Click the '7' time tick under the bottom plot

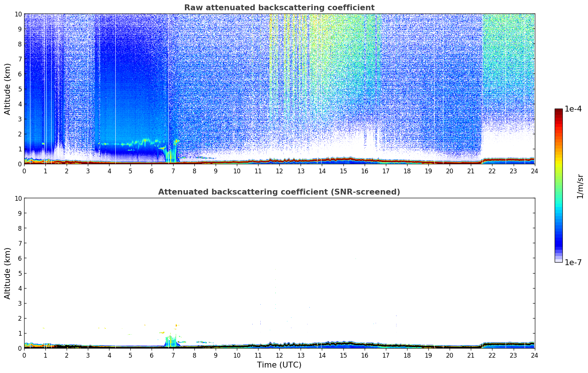pyautogui.click(x=173, y=355)
